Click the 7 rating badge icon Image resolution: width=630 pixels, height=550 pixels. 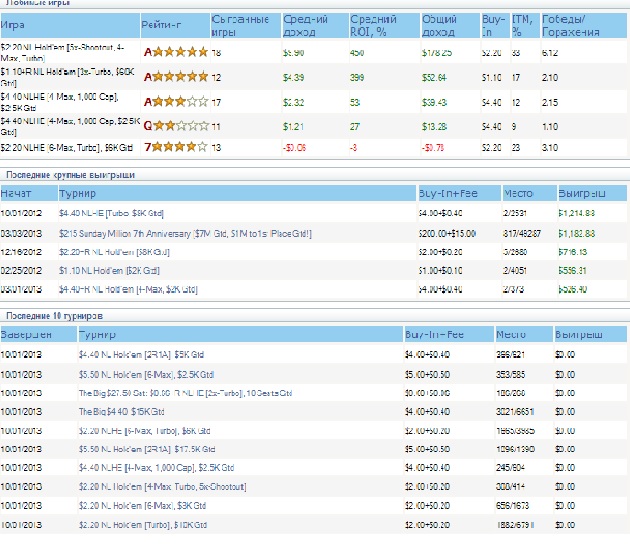[148, 149]
